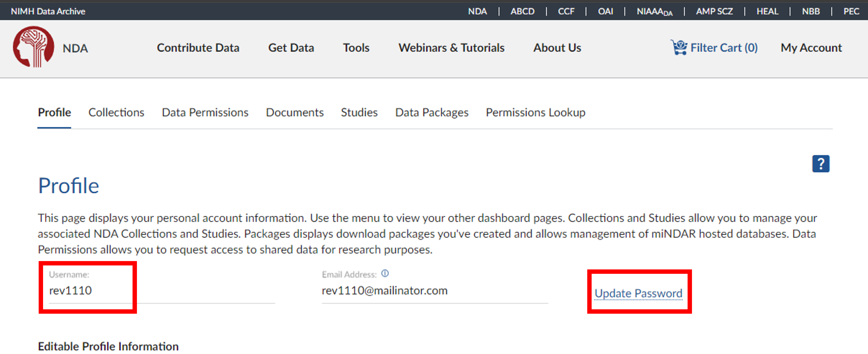Click the Username field showing rev1110
The width and height of the screenshot is (868, 354).
[70, 290]
